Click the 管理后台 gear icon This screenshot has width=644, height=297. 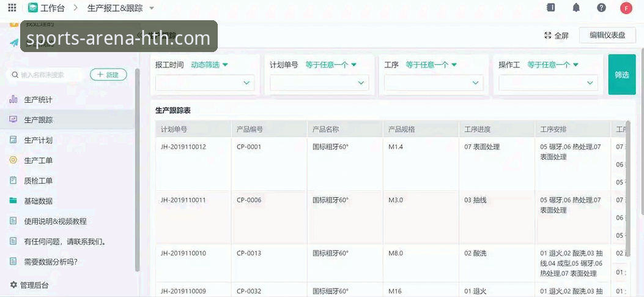pos(13,285)
